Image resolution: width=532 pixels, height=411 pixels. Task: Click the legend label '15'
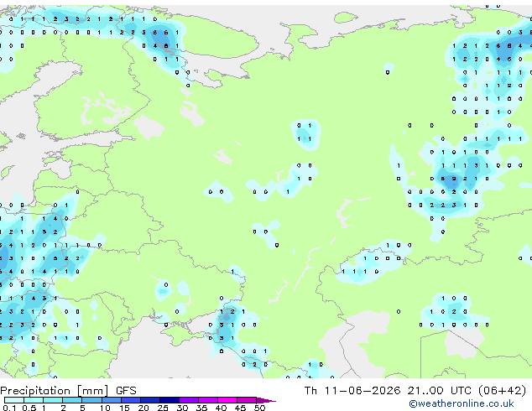click(124, 408)
